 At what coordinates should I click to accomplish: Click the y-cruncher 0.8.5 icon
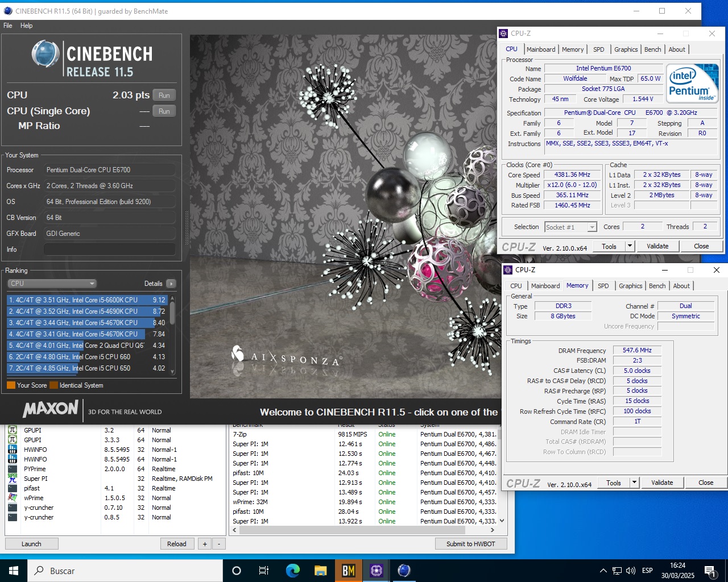click(12, 517)
